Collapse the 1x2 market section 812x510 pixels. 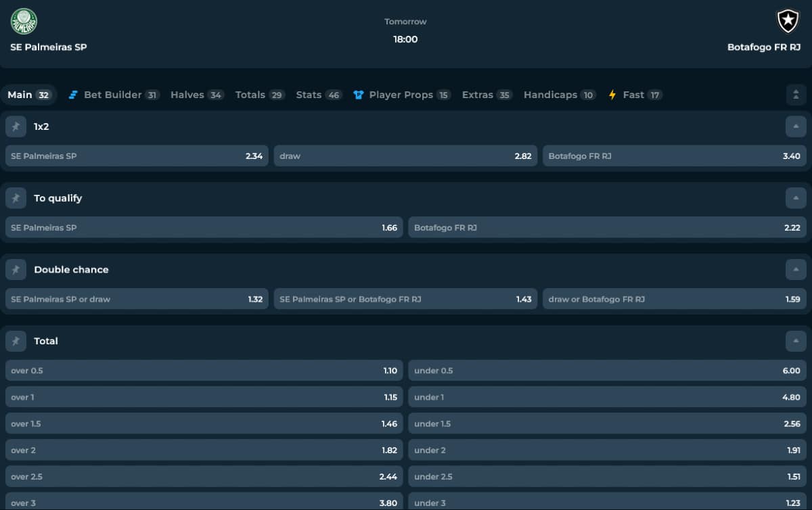pyautogui.click(x=796, y=126)
